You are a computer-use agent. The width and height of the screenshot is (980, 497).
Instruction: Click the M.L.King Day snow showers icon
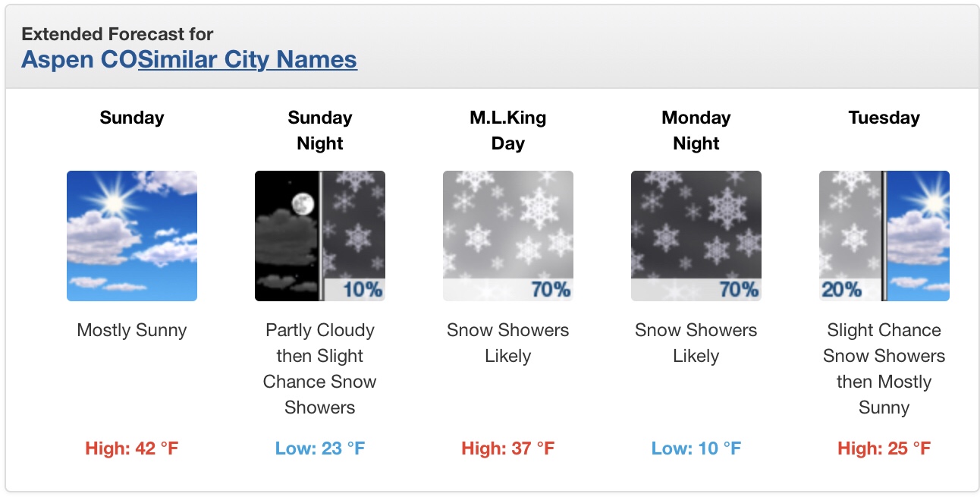click(508, 236)
